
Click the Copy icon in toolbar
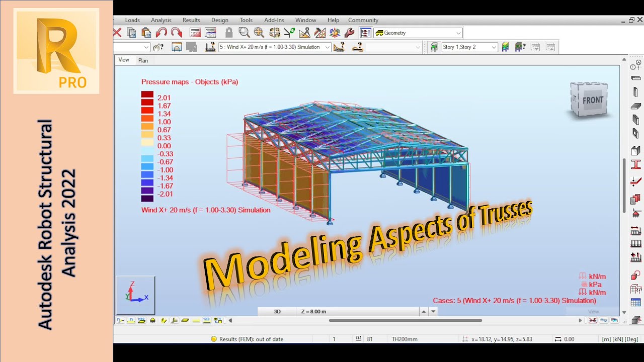(x=132, y=33)
